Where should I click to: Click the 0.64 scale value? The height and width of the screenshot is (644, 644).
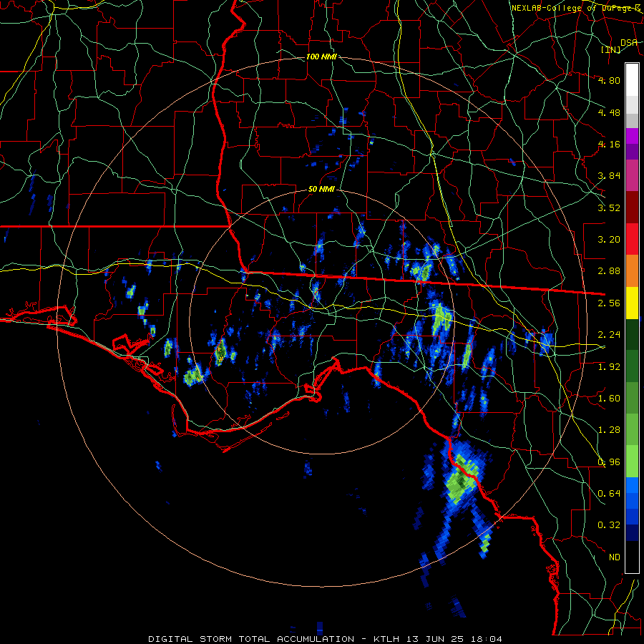609,494
